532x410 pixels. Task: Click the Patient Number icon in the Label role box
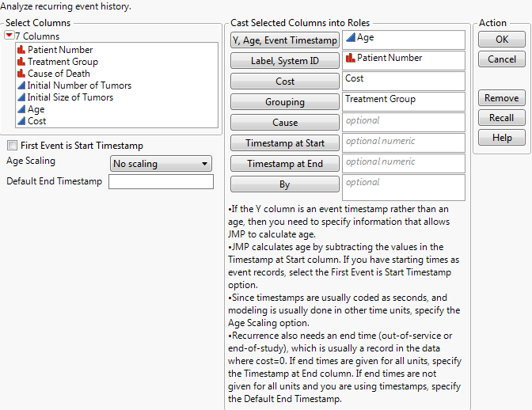351,58
